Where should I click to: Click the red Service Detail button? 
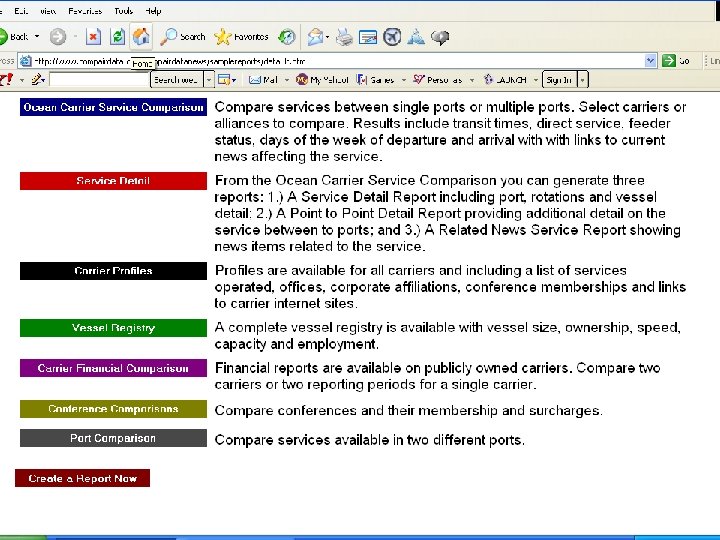click(113, 180)
